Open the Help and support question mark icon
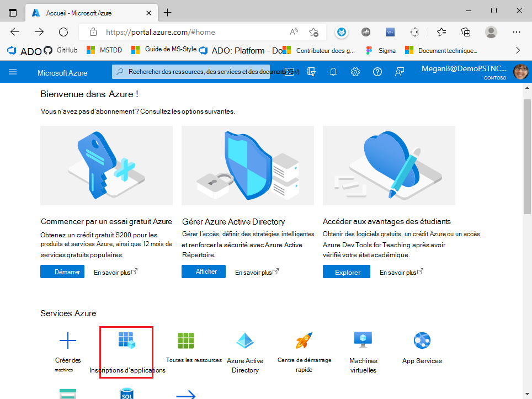The height and width of the screenshot is (399, 532). point(377,72)
